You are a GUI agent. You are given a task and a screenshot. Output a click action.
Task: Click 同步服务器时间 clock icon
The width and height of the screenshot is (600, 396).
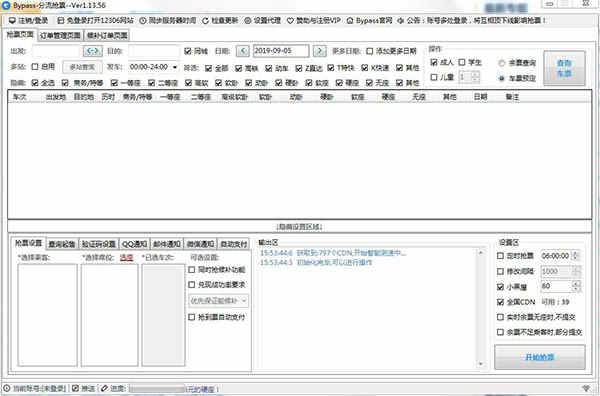pos(143,21)
